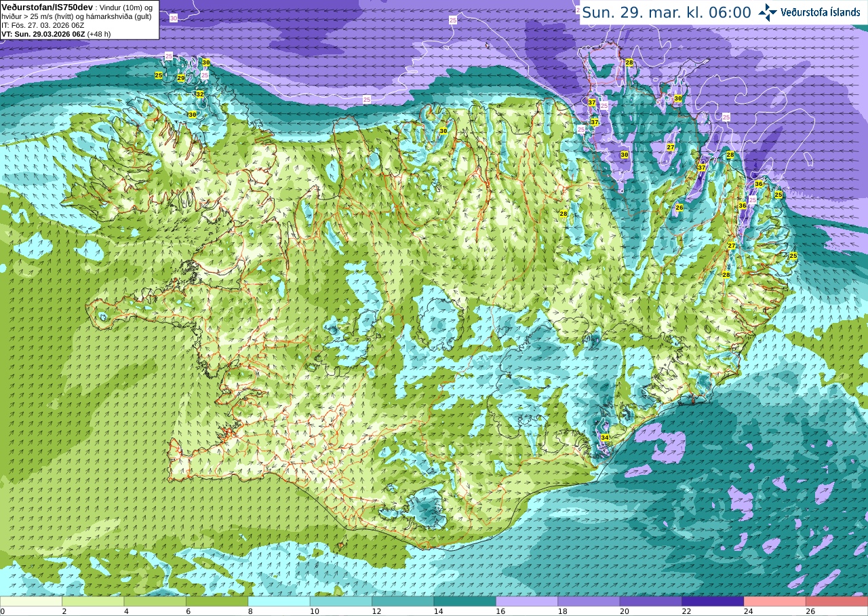Click the white 30 contour label beside the title box
The height and width of the screenshot is (616, 868).
[x=174, y=18]
